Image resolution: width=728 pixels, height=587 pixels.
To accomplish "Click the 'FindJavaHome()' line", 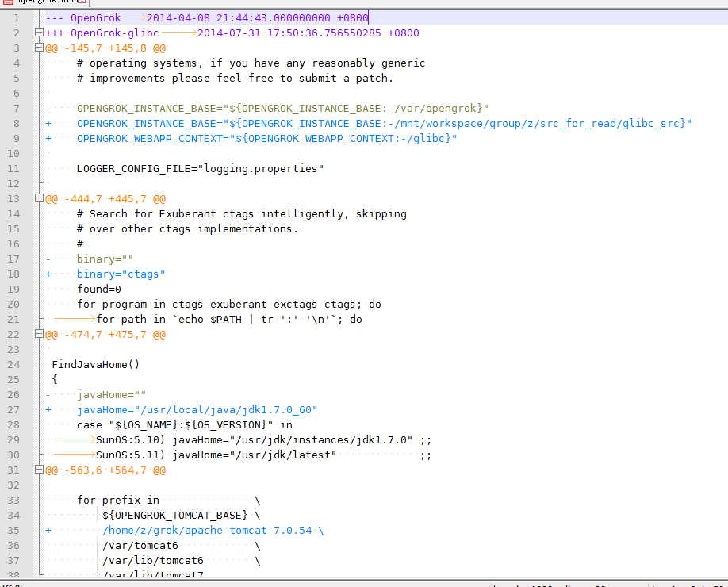I will [95, 365].
